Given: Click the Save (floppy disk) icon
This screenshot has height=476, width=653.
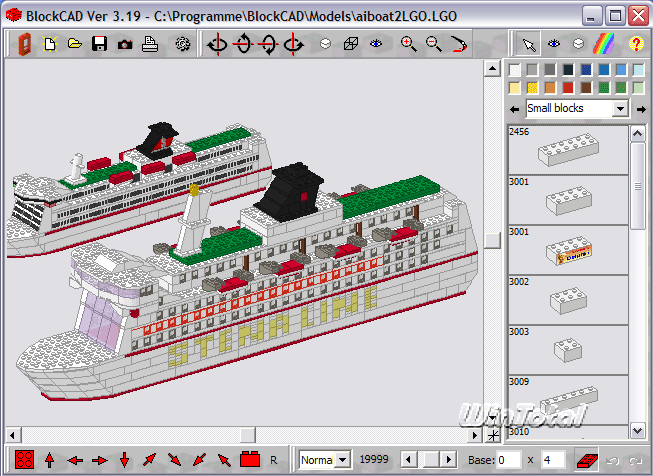Looking at the screenshot, I should click(99, 44).
